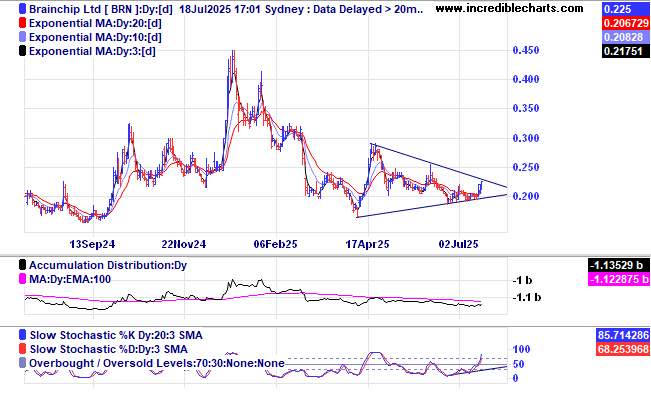
Task: Click the 0.20828 EMA value box
Action: [626, 37]
